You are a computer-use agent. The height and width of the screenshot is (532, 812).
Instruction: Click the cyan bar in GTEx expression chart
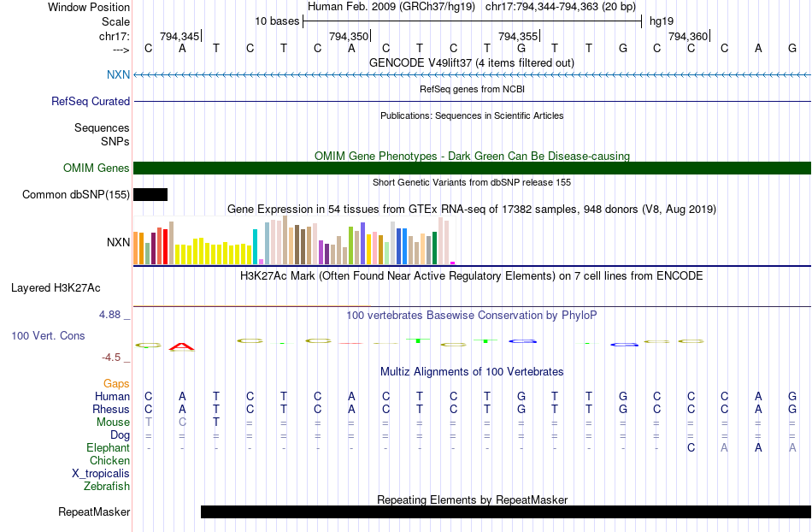coord(255,246)
